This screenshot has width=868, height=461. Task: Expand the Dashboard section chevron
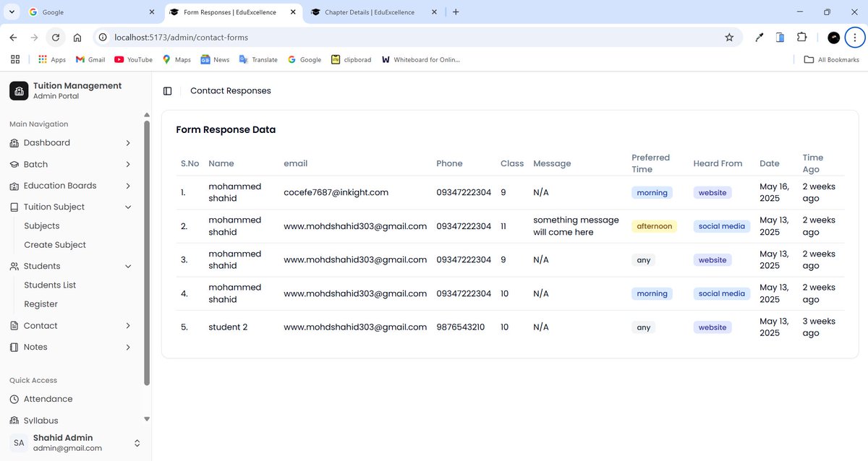point(128,142)
